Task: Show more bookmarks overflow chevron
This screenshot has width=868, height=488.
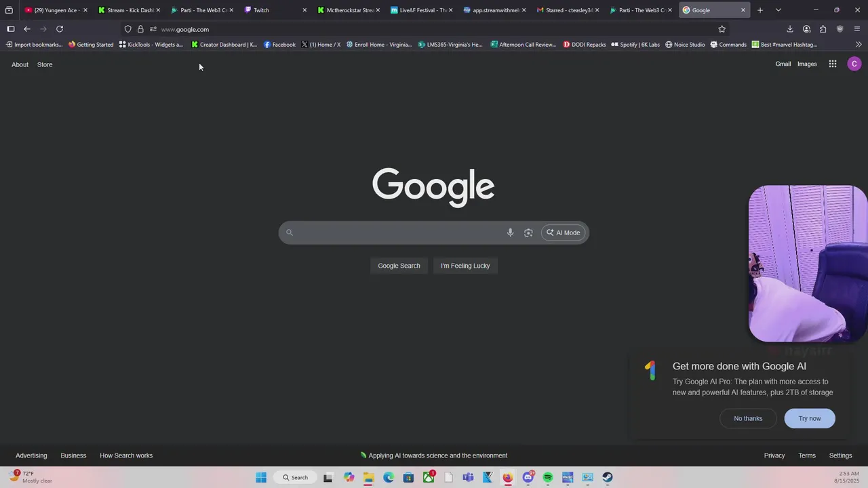Action: click(x=859, y=45)
